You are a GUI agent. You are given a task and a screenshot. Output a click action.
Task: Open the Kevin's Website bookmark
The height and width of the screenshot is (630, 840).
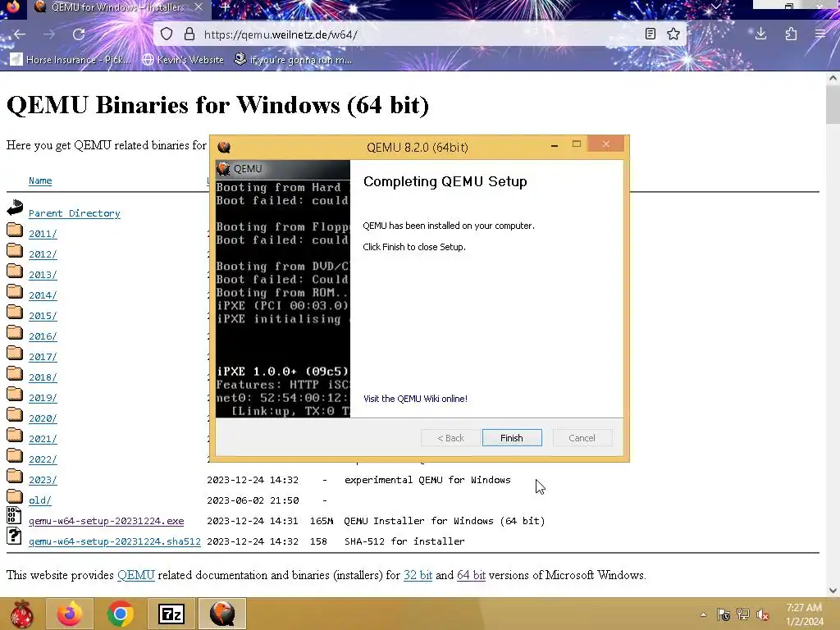point(183,59)
